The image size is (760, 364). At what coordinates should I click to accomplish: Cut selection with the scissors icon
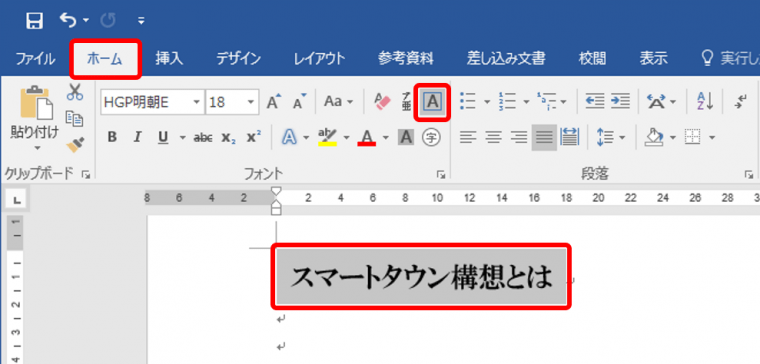[75, 92]
